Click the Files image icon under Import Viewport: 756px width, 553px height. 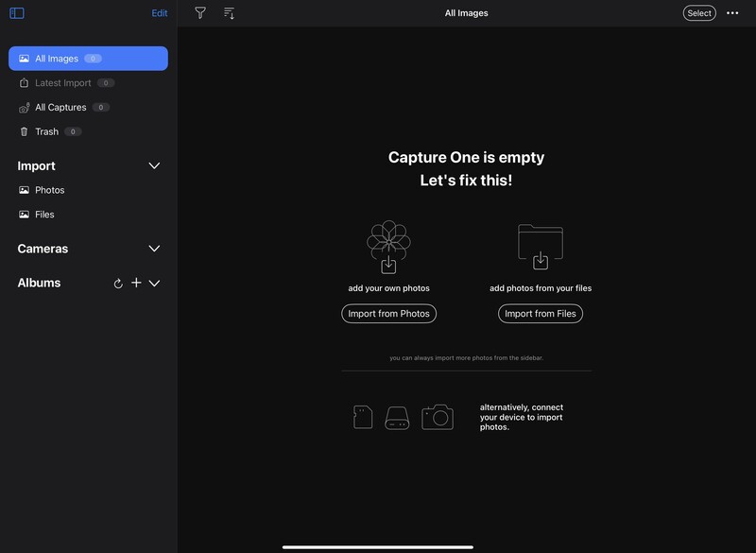24,215
